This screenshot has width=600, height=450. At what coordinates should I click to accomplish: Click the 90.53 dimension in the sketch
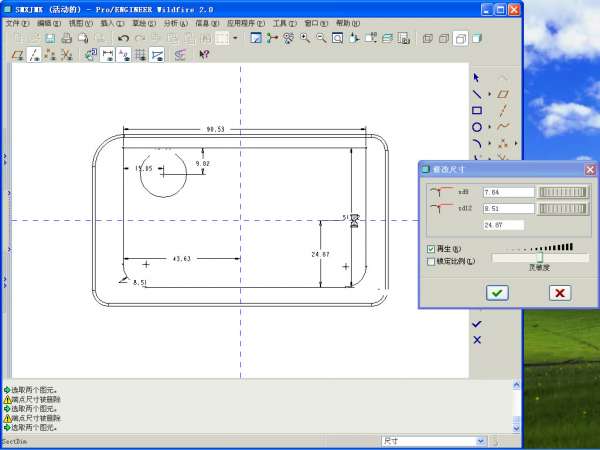pos(215,129)
